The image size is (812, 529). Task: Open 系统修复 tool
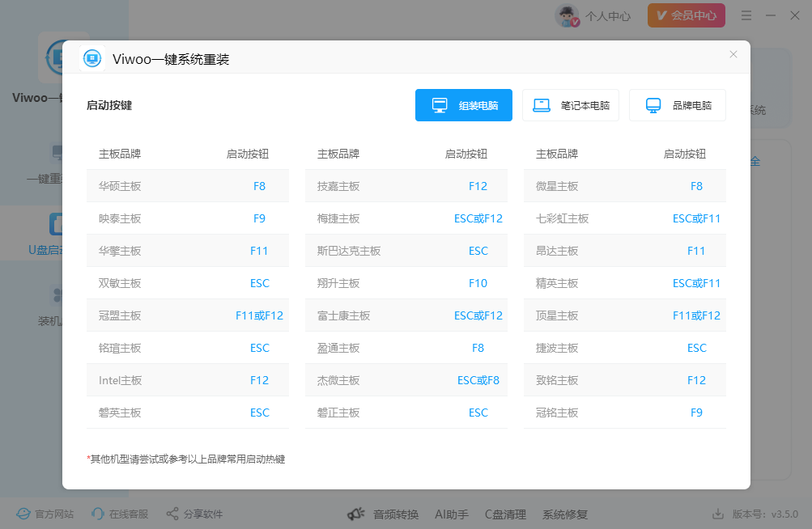pyautogui.click(x=565, y=514)
